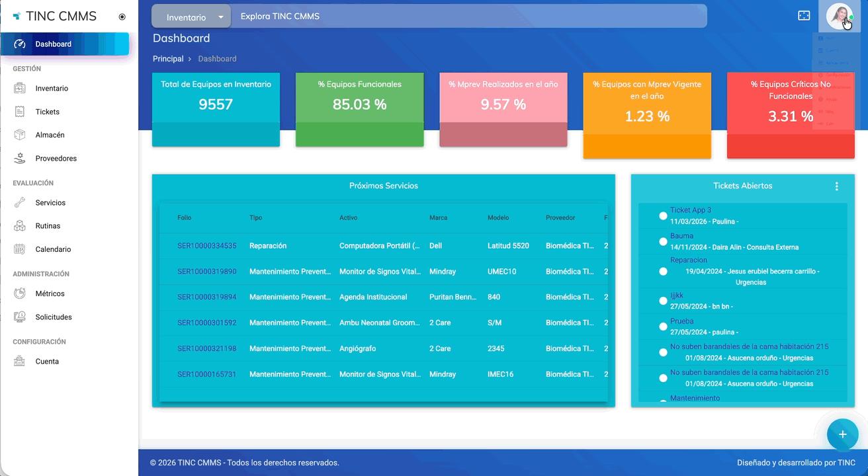868x476 pixels.
Task: Select the Prueba ticket radio button
Action: pos(663,327)
